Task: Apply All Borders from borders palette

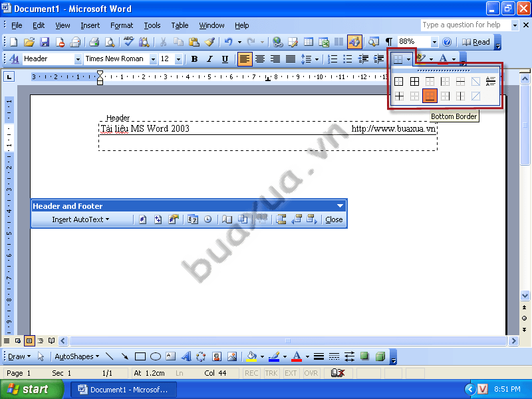Action: (x=414, y=81)
